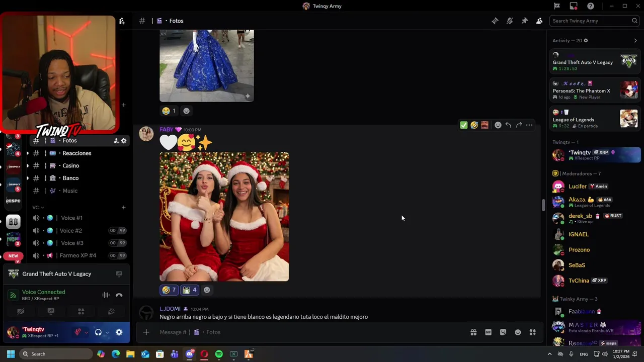Open attachment plus menu in message bar
This screenshot has width=644, height=362.
[x=146, y=332]
